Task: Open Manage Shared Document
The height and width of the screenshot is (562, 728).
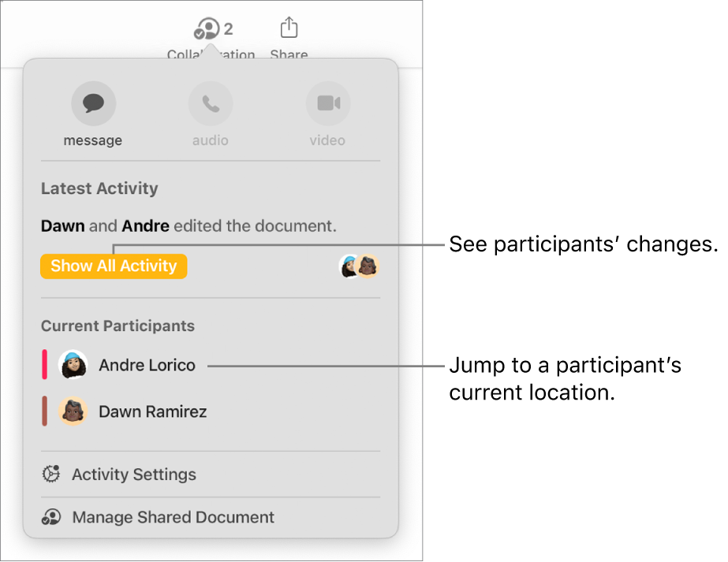Action: [173, 517]
